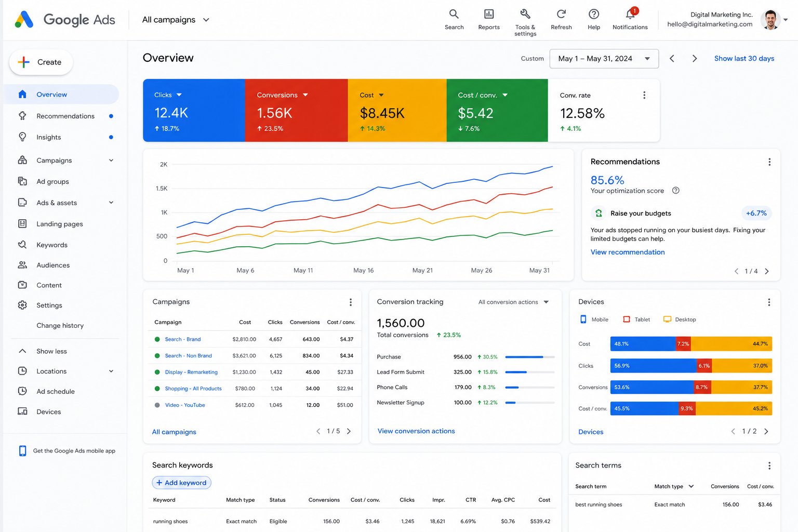798x532 pixels.
Task: Open Devices link in Devices card
Action: [591, 432]
